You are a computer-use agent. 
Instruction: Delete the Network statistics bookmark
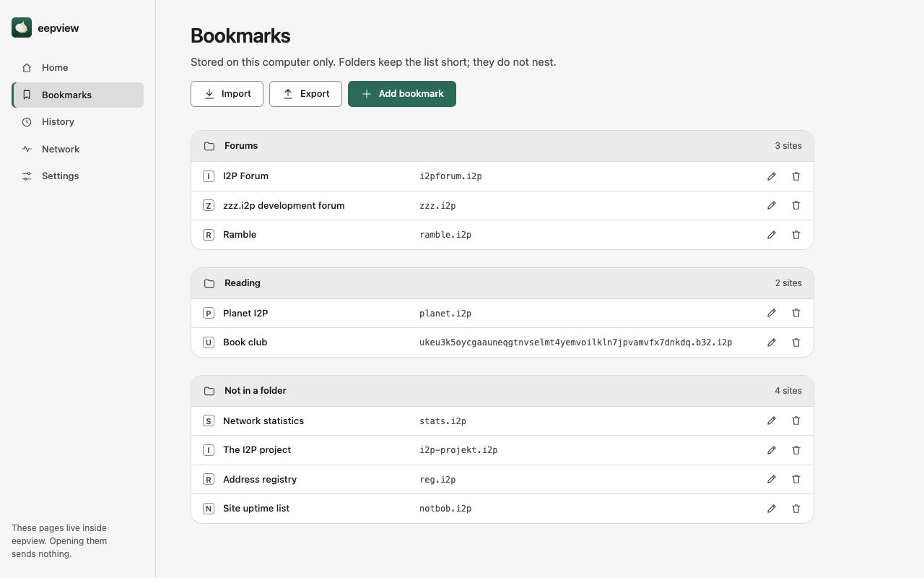coord(796,420)
